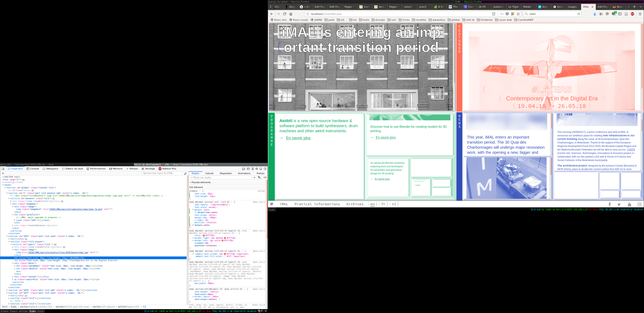Open devtools settings gear icon
The width and height of the screenshot is (644, 313).
tap(257, 169)
